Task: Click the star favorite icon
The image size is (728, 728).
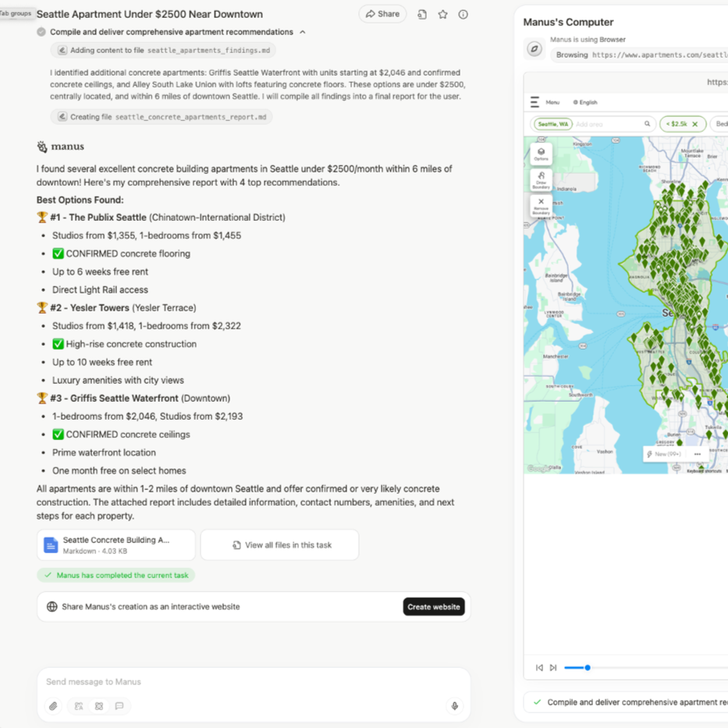Action: click(443, 14)
